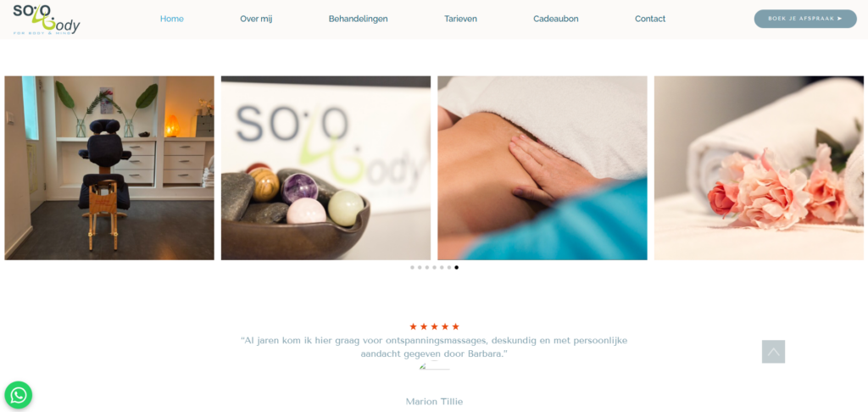Click the SoZo4Body logo

47,19
